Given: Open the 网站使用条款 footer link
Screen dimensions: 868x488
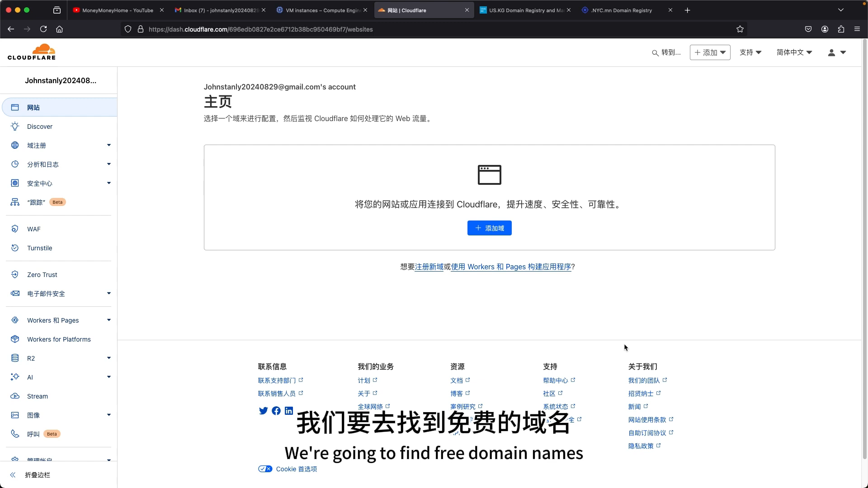Looking at the screenshot, I should (x=651, y=420).
